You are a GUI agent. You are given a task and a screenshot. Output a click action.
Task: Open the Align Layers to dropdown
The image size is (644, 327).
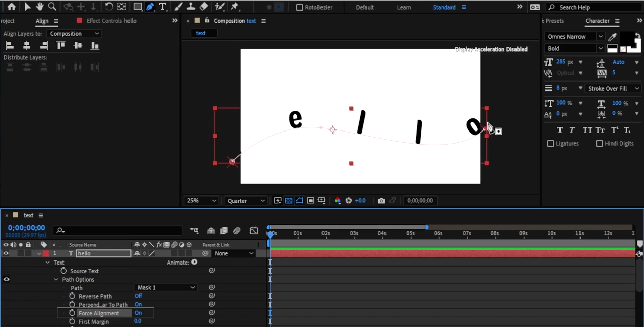(74, 34)
